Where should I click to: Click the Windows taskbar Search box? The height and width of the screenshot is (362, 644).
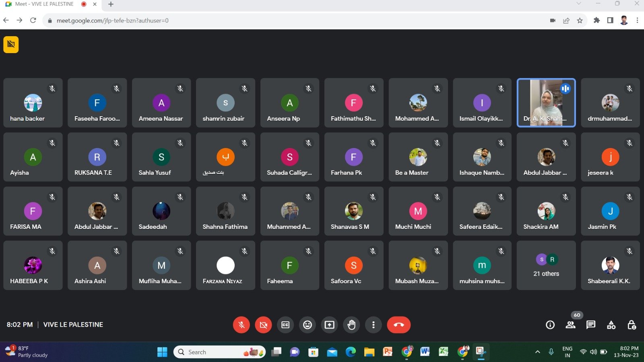coord(219,352)
